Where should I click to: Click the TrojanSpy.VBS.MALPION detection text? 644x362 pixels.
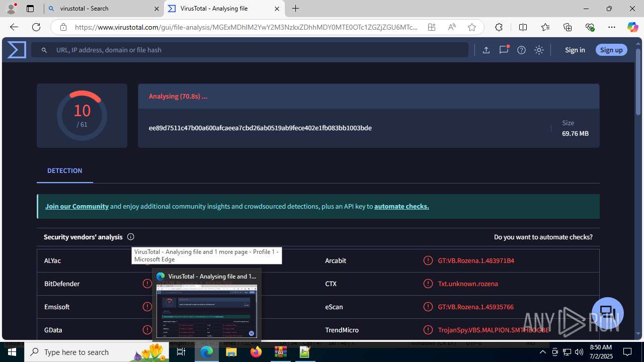pos(494,330)
